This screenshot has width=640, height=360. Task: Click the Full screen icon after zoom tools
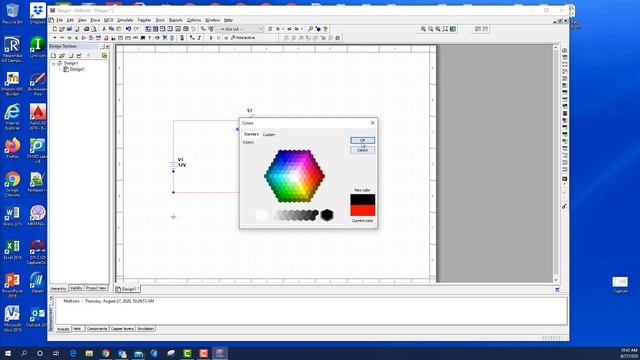453,29
